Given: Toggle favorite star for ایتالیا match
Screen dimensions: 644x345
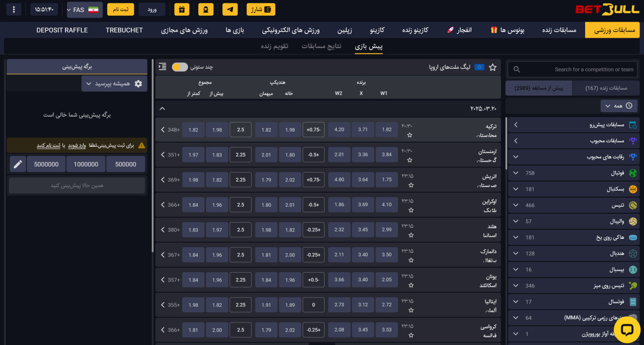Looking at the screenshot, I should click(x=410, y=311).
